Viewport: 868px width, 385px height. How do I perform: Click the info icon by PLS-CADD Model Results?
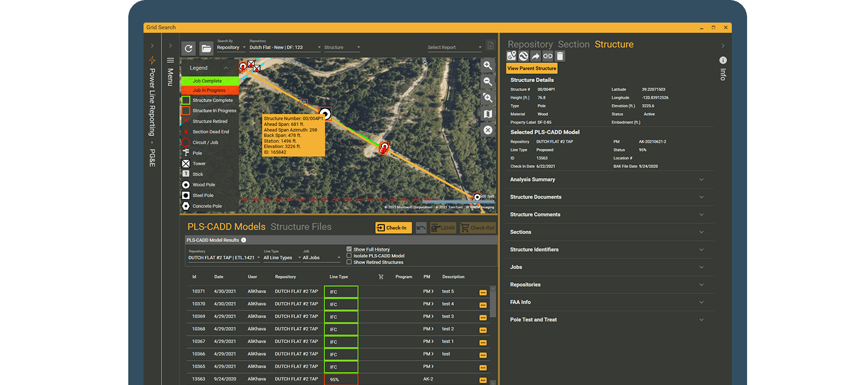tap(244, 240)
